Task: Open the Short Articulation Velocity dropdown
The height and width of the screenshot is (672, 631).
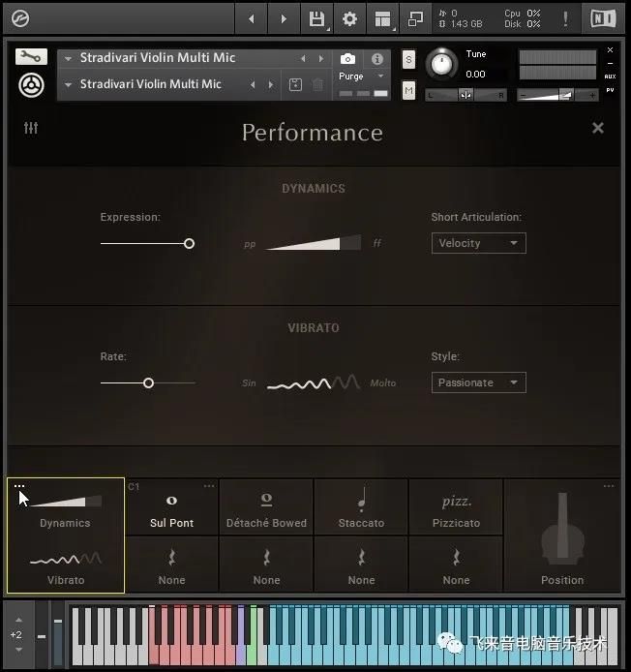Action: 478,243
